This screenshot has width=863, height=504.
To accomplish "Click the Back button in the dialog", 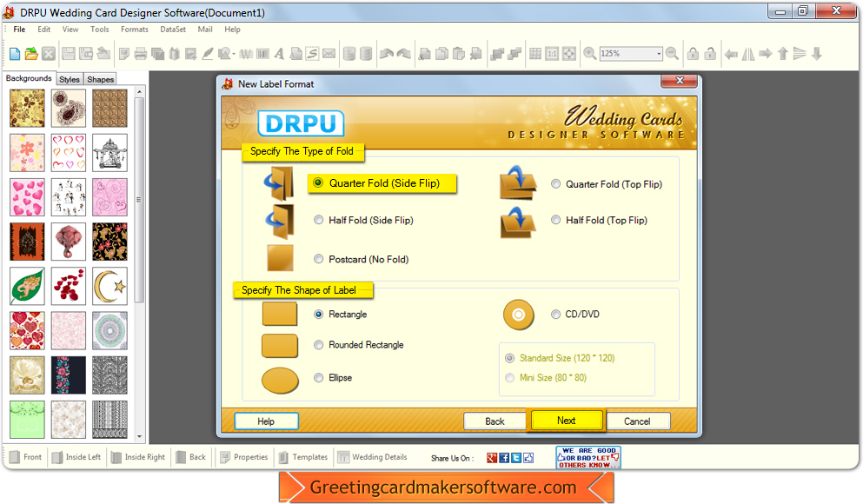I will tap(495, 421).
